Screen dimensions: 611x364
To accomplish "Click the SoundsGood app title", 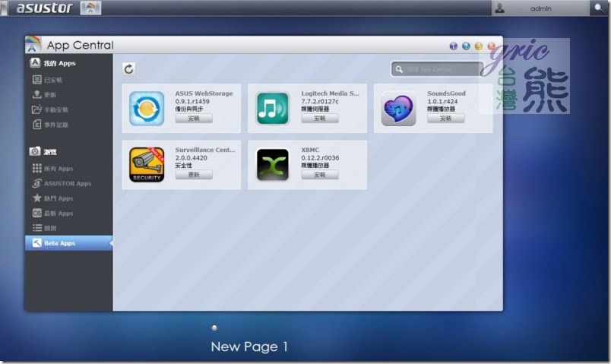I will pyautogui.click(x=446, y=93).
